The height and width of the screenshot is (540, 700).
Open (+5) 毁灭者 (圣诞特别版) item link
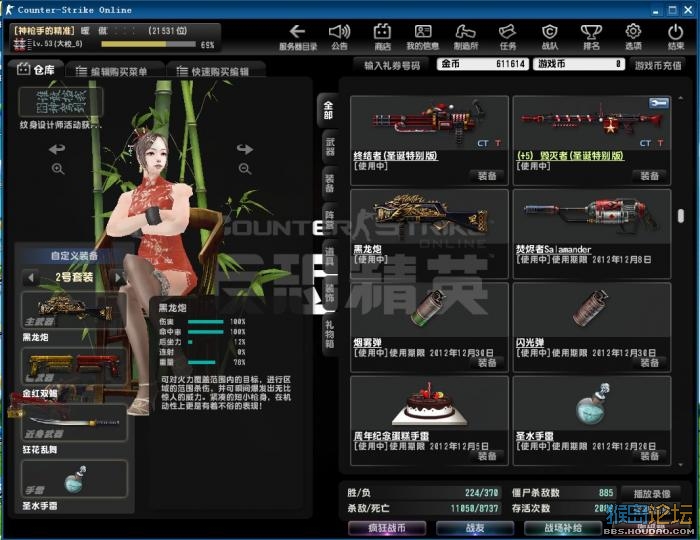click(570, 156)
